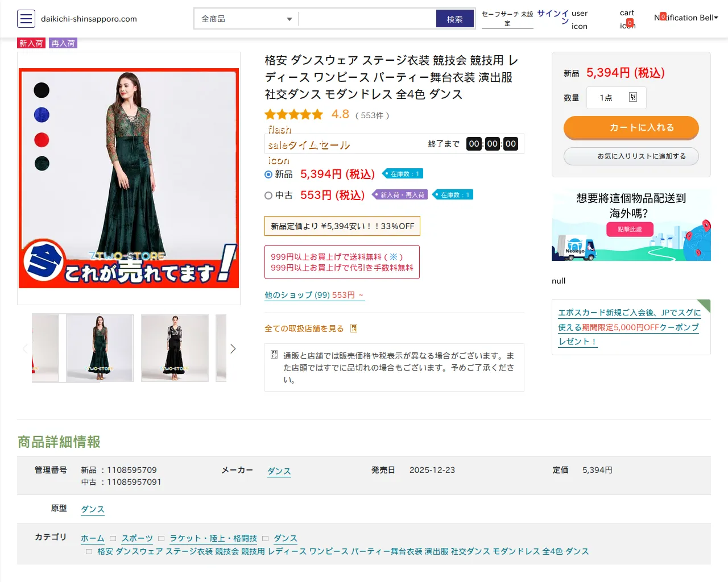Expand the 他のショップ (99) listing
Image resolution: width=728 pixels, height=582 pixels.
[314, 295]
